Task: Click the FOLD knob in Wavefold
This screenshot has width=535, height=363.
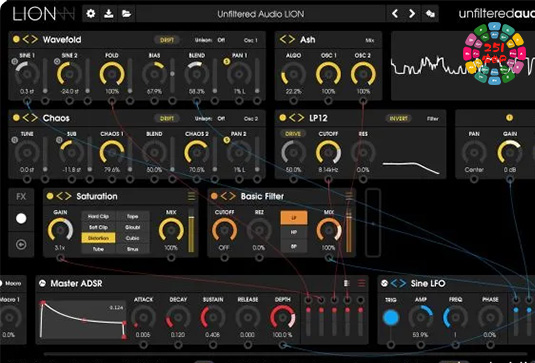Action: pyautogui.click(x=112, y=74)
